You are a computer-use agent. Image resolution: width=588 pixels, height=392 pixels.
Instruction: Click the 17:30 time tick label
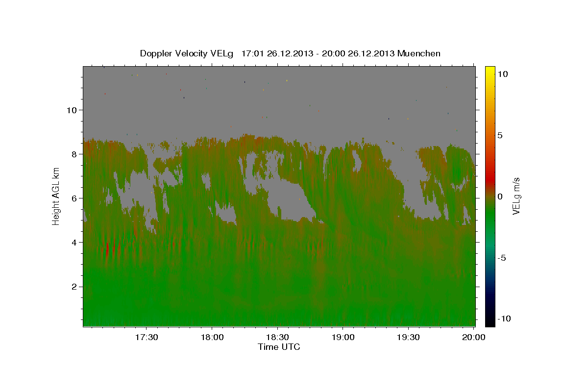tap(146, 337)
